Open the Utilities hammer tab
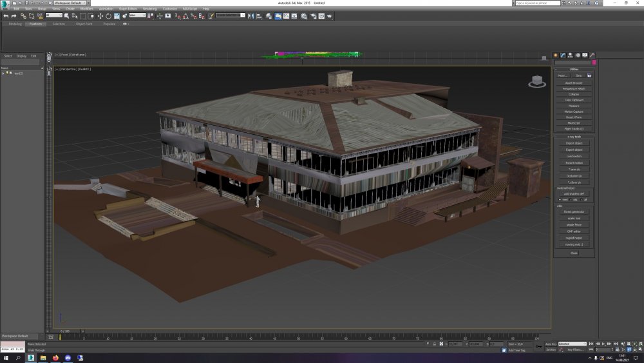The image size is (644, 363). [592, 55]
